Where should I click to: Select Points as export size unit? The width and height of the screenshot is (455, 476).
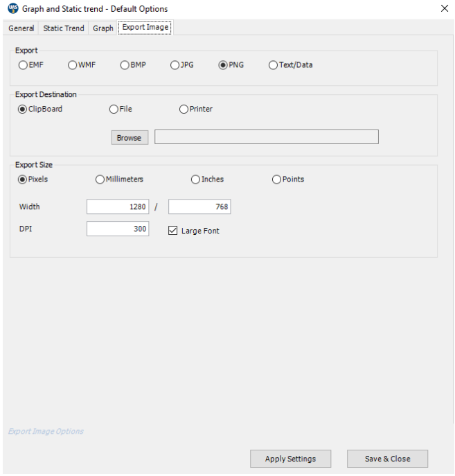277,179
